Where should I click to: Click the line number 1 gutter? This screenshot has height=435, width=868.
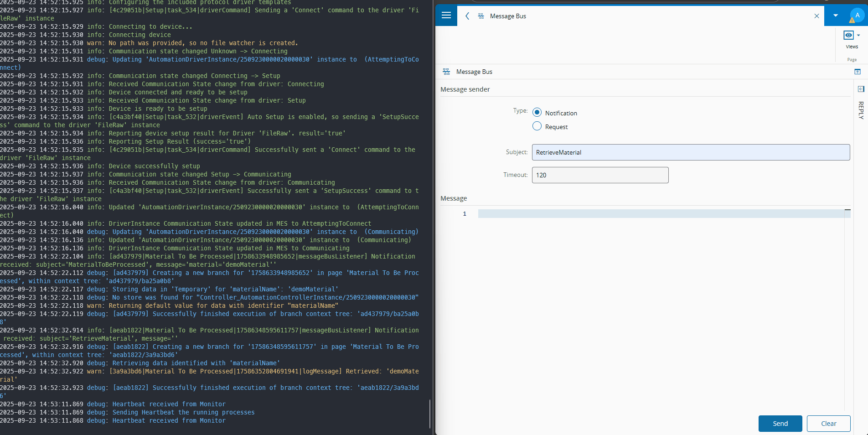pyautogui.click(x=465, y=213)
